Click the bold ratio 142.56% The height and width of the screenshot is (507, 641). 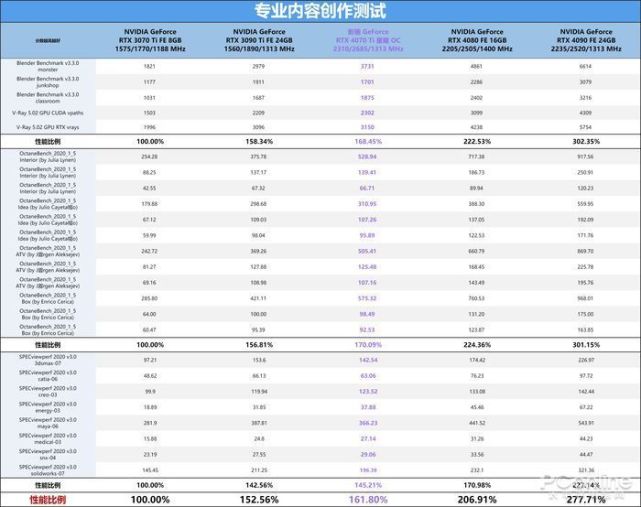tap(259, 485)
